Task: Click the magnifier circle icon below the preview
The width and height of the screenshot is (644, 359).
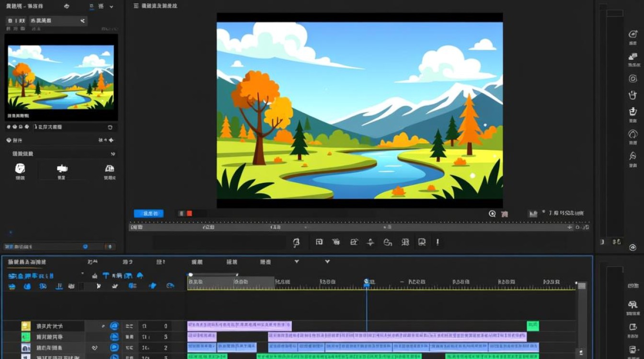Action: coord(492,214)
